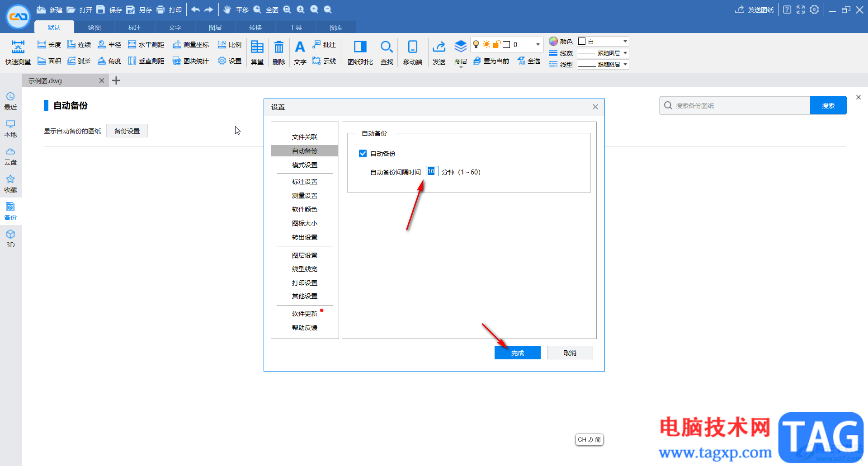This screenshot has width=868, height=466.
Task: Close the 设置 dialog
Action: click(595, 107)
